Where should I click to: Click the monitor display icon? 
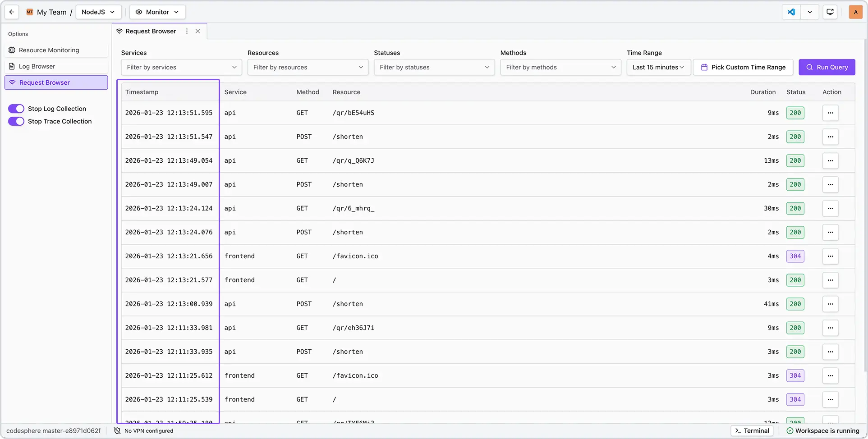(830, 12)
